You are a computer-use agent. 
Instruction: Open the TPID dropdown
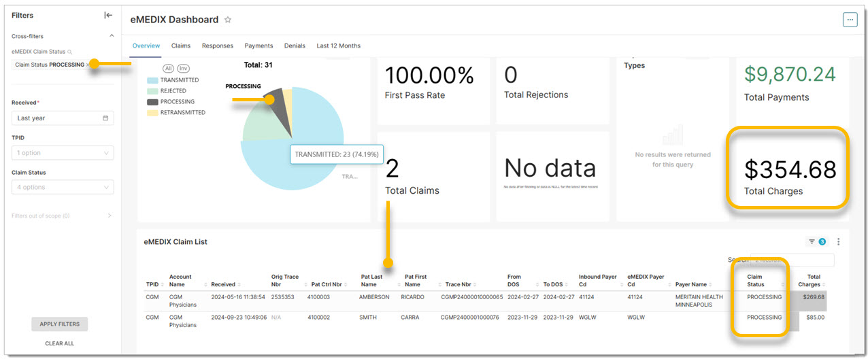coord(63,153)
